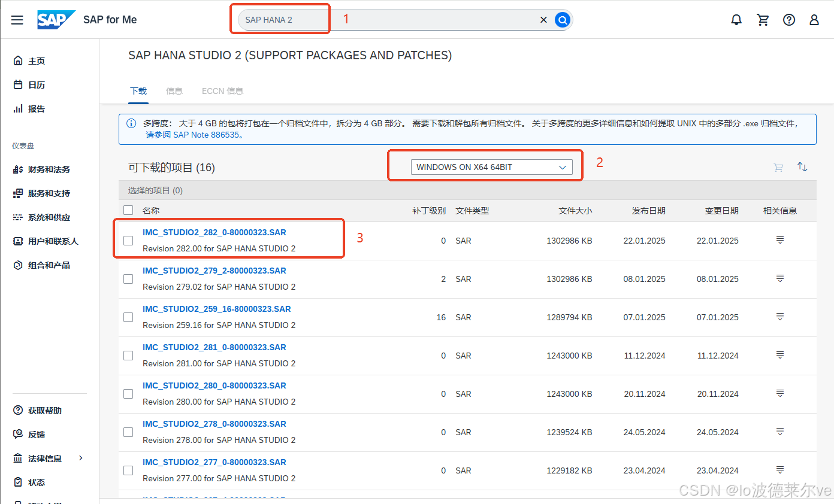This screenshot has height=504, width=834.
Task: Open the WINDOWS ON X64 64BIT dropdown
Action: 491,167
